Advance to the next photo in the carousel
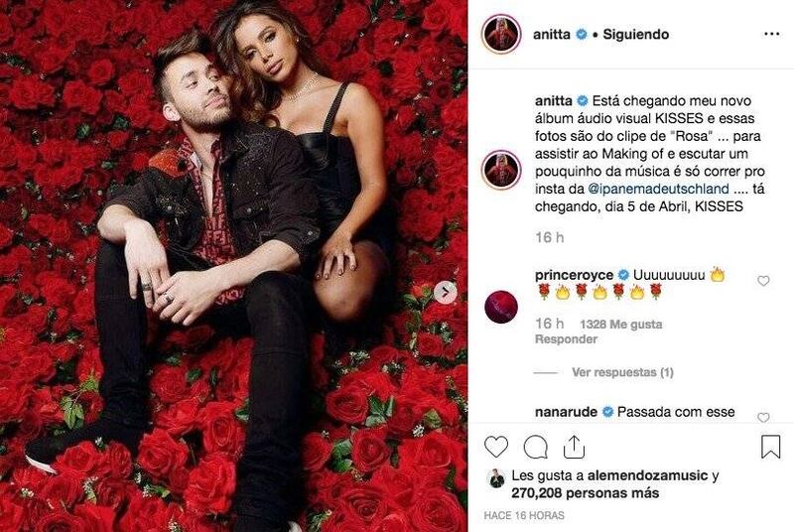This screenshot has height=532, width=794. coord(446,292)
